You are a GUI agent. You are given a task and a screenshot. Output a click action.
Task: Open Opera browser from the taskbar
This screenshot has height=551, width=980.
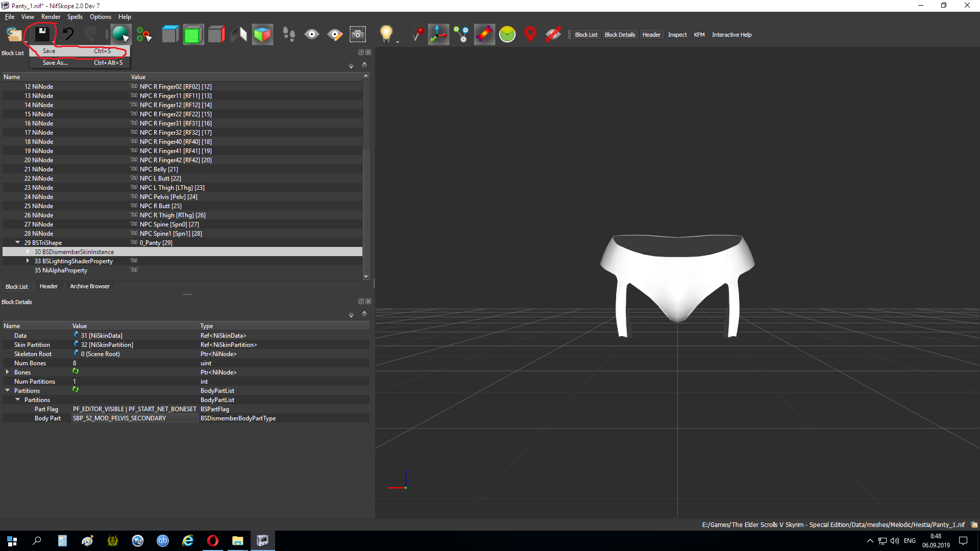click(x=213, y=541)
